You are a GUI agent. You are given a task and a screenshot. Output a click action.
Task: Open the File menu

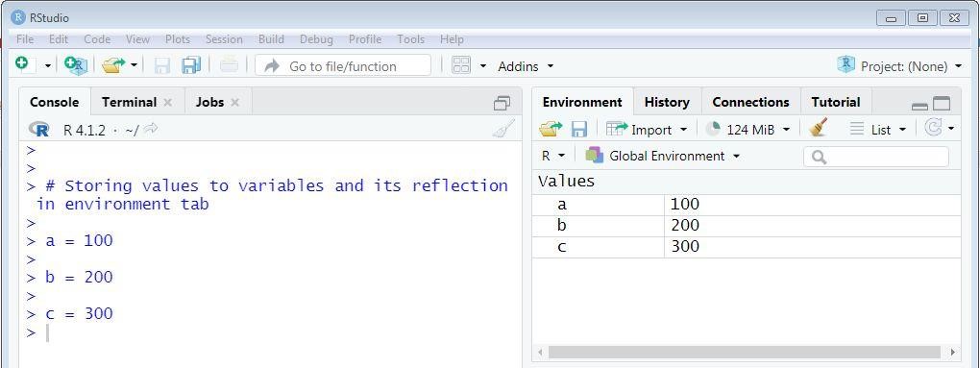pyautogui.click(x=25, y=39)
